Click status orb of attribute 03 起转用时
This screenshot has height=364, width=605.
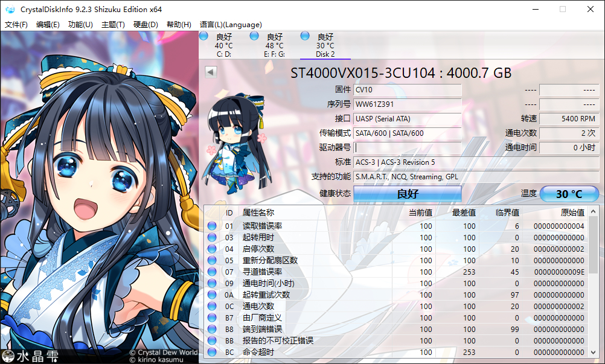coord(212,237)
